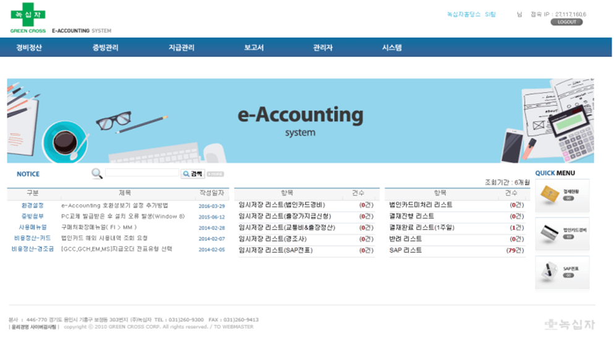The width and height of the screenshot is (616, 364).
Task: Open the 시스템 menu tab
Action: click(x=393, y=47)
